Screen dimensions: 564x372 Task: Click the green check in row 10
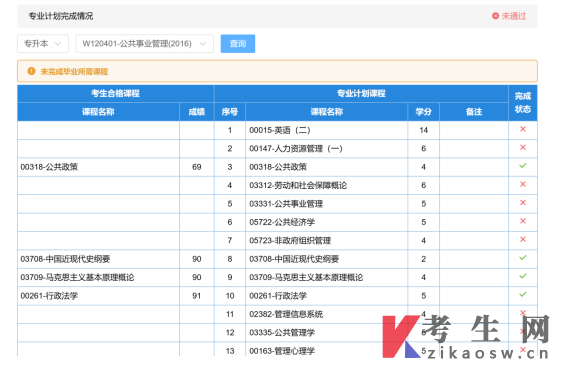523,294
